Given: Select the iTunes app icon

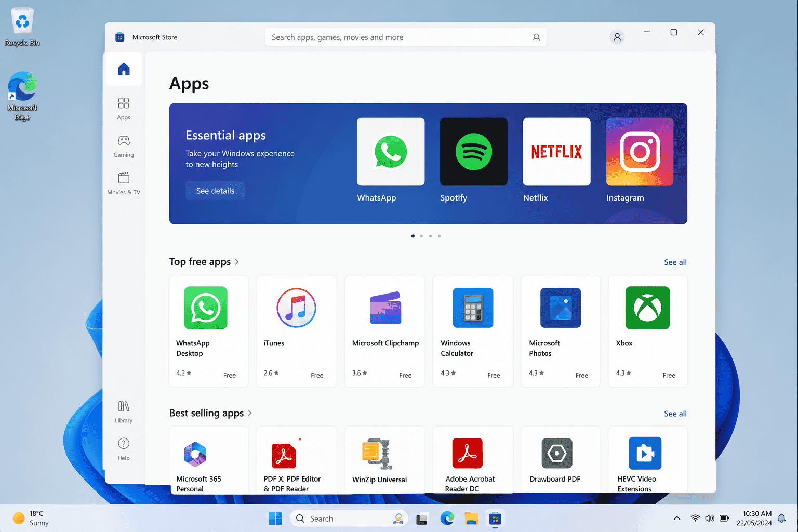Looking at the screenshot, I should 296,308.
